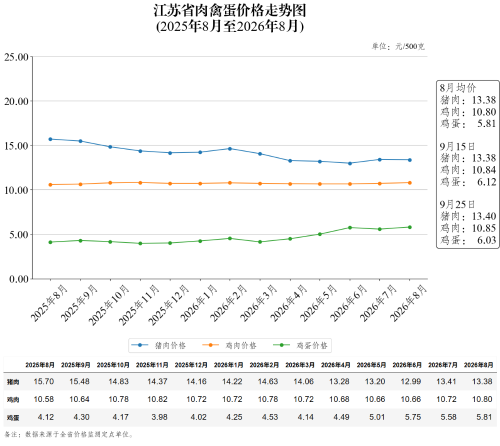
Task: Click the 鸡蛋价格 green legend marker
Action: [x=282, y=345]
